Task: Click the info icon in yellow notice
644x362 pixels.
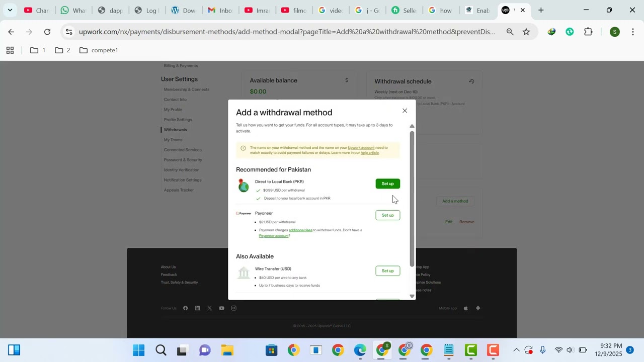Action: pyautogui.click(x=243, y=148)
